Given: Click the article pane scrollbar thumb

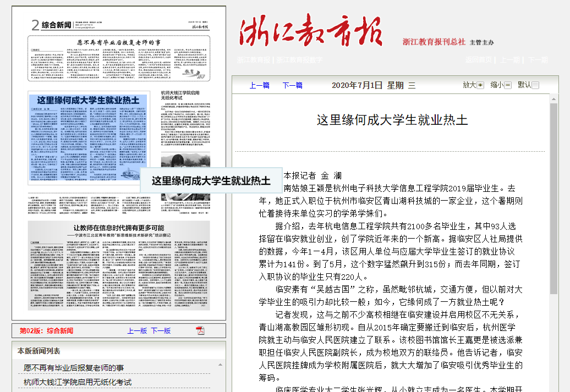Looking at the screenshot, I should (x=553, y=198).
